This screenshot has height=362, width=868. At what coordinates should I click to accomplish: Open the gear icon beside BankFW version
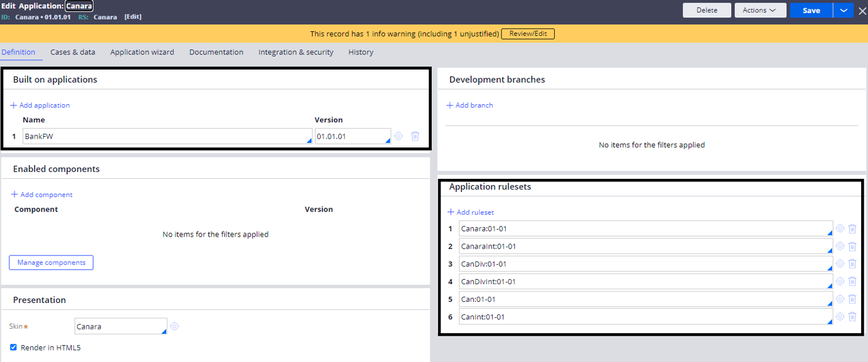[x=398, y=136]
